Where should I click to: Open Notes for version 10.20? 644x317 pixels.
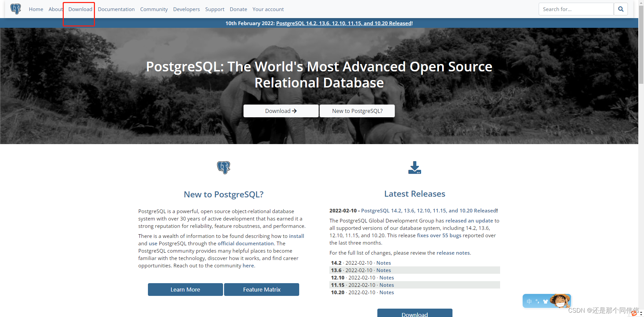click(387, 292)
